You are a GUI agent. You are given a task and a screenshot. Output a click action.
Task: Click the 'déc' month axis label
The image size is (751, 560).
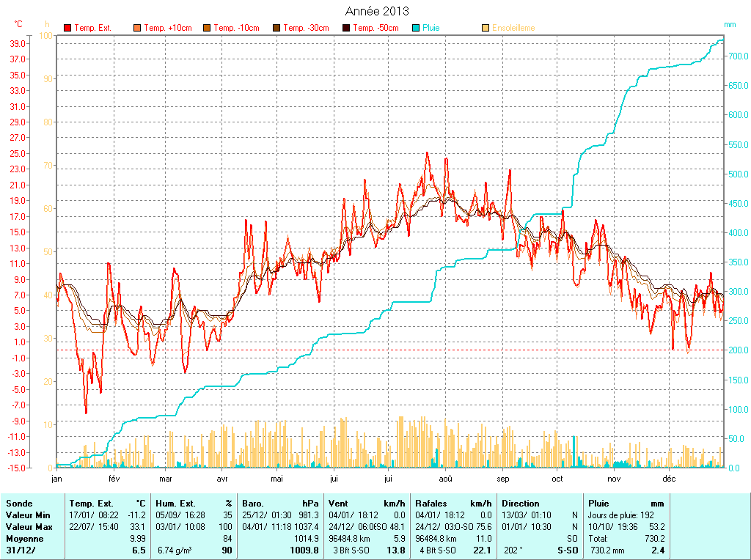coord(669,479)
